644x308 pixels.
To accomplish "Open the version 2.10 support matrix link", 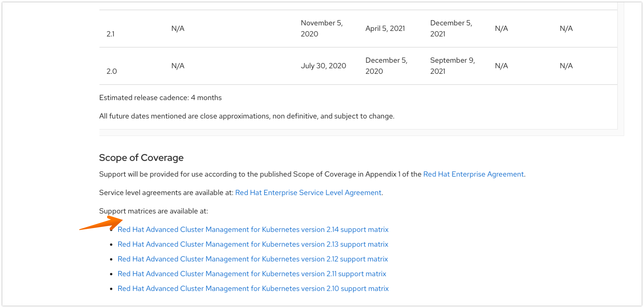I will pyautogui.click(x=253, y=288).
